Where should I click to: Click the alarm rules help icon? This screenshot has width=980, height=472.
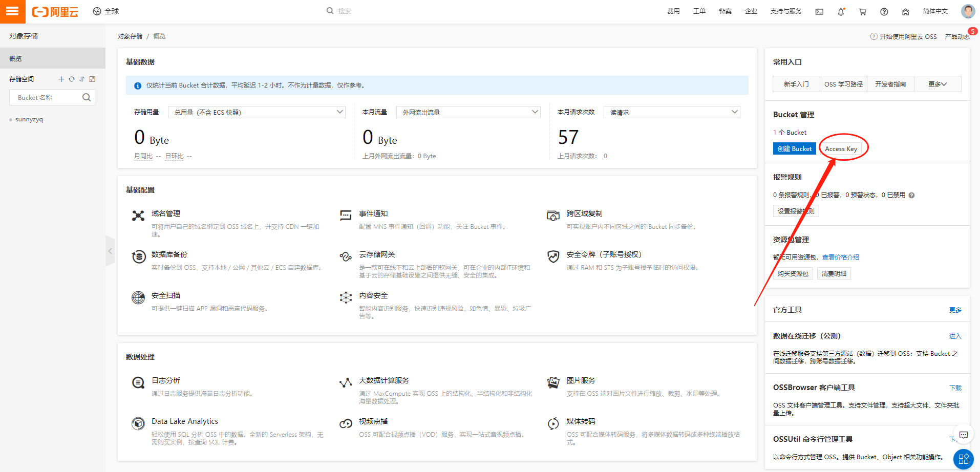click(x=911, y=195)
